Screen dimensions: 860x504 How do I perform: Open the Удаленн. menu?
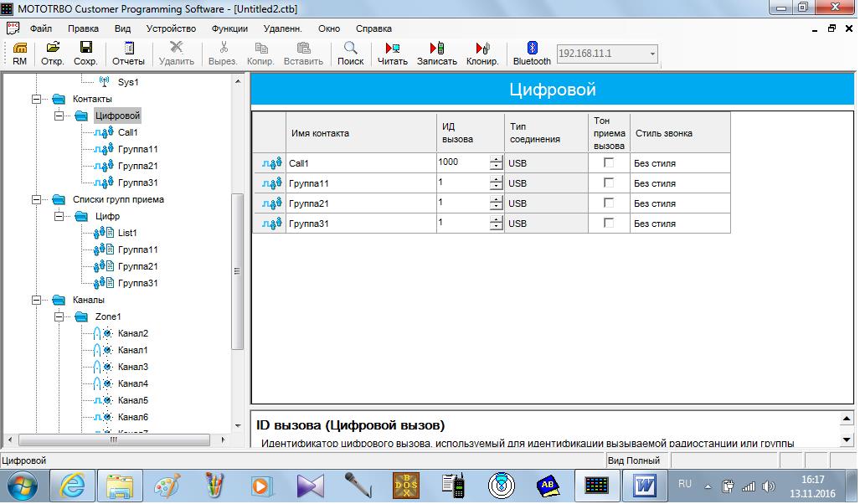[x=282, y=28]
